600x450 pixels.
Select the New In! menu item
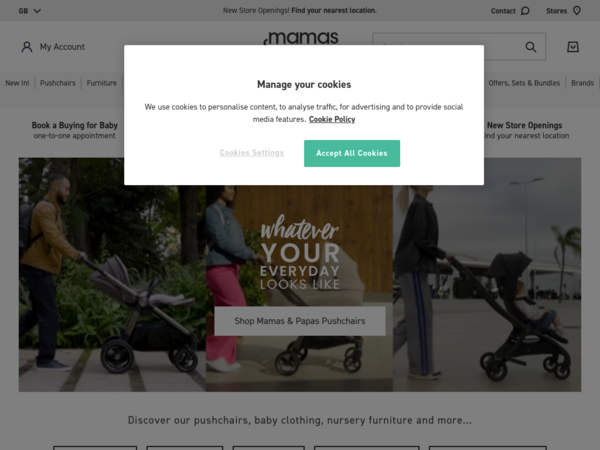(17, 83)
